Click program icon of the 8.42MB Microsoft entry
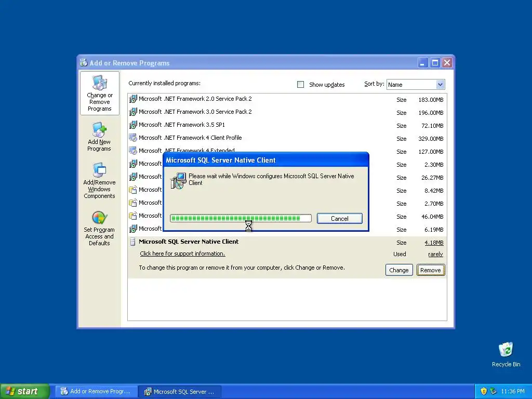The width and height of the screenshot is (532, 399). (133, 190)
